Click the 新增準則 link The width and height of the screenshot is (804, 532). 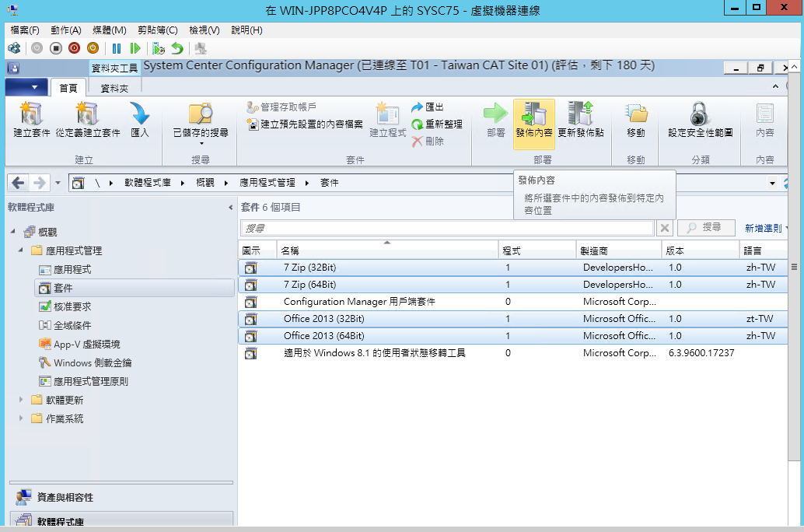point(763,229)
